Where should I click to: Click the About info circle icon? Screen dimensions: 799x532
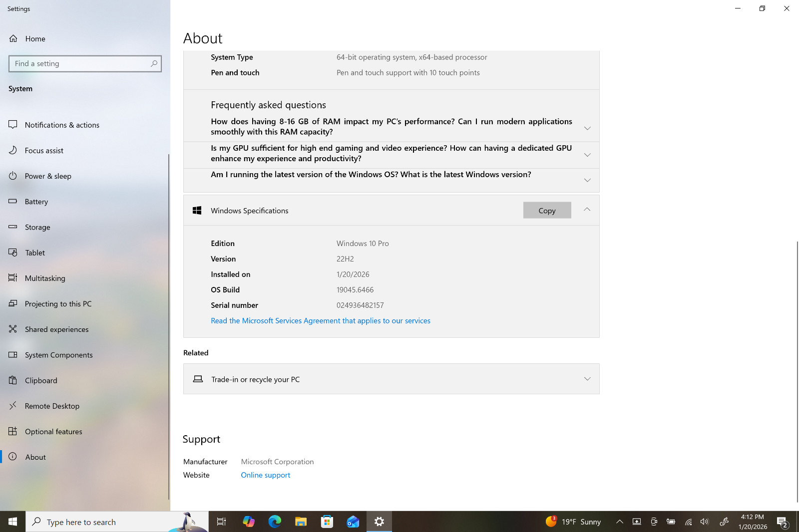coord(13,457)
